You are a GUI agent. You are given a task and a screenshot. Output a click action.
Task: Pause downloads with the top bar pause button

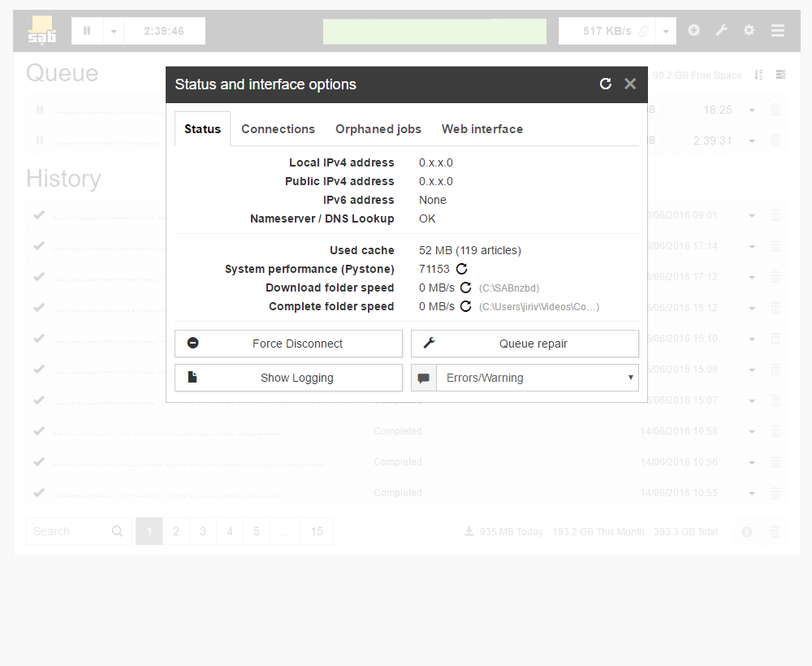(x=87, y=31)
